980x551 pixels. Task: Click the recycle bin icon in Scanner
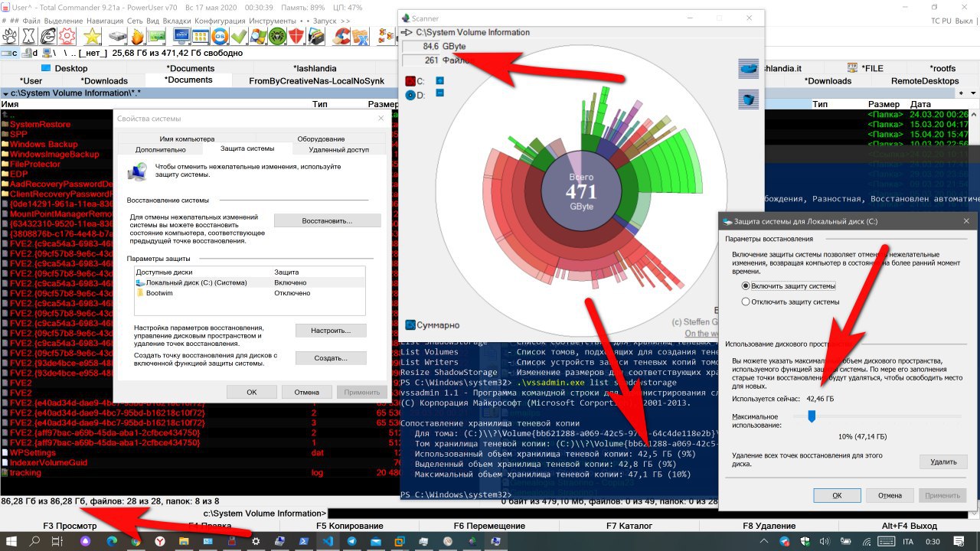click(x=748, y=99)
